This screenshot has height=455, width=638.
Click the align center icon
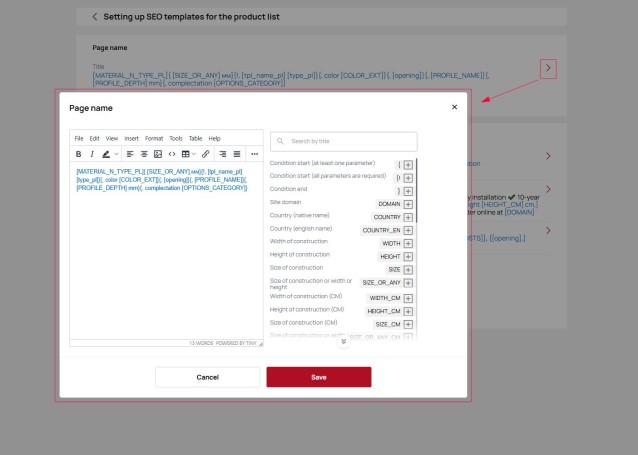pos(144,154)
